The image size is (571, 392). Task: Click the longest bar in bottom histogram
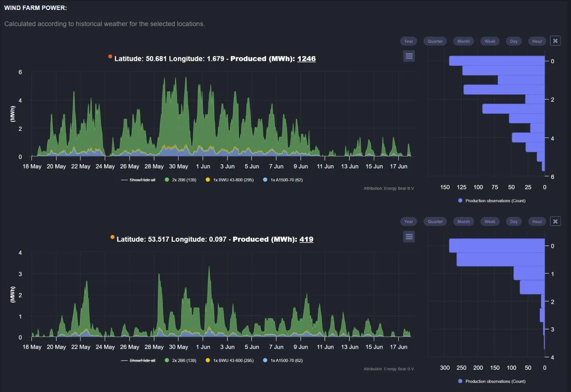497,245
